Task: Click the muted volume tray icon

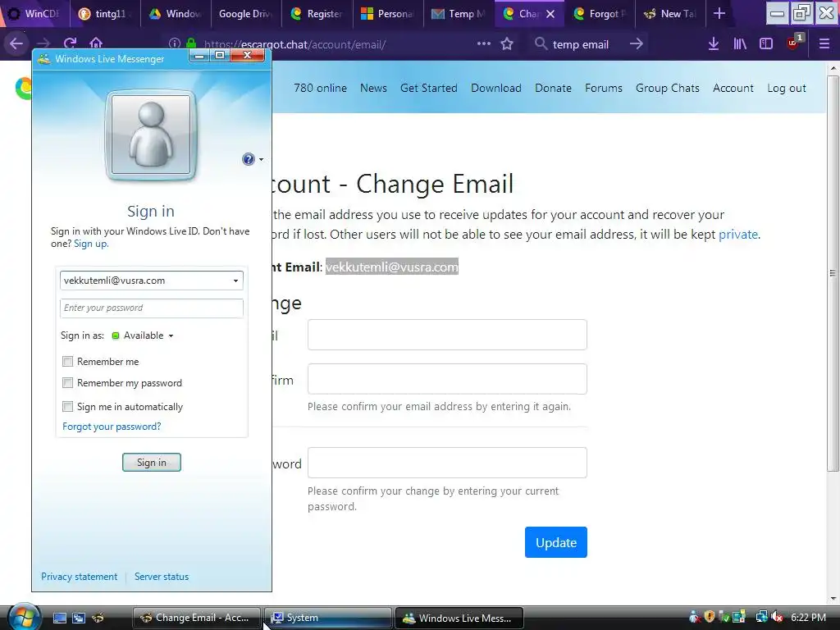Action: click(x=777, y=617)
